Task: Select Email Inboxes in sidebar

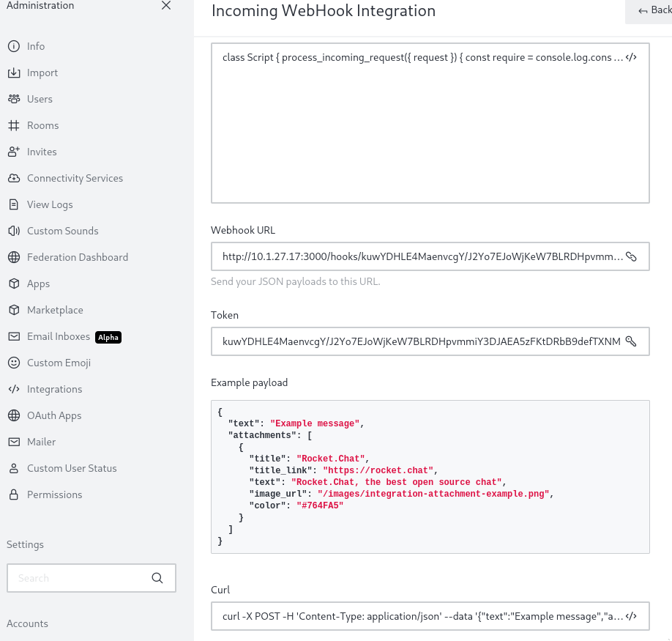Action: click(59, 336)
